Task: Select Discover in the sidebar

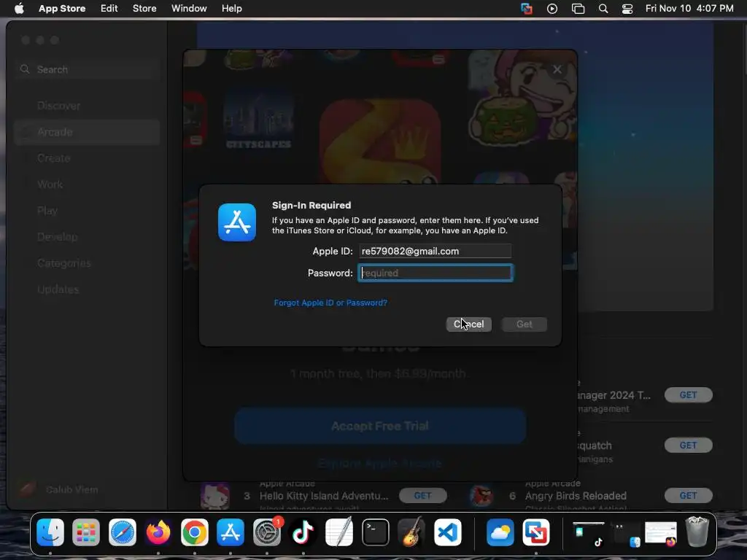Action: tap(87, 106)
